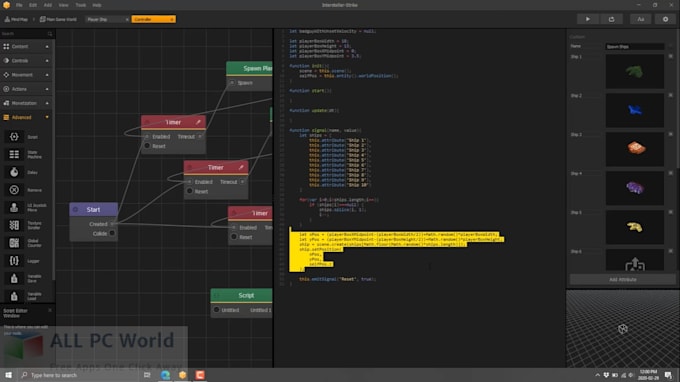The image size is (680, 382).
Task: Click the Reset port on top Timer node
Action: pos(147,146)
